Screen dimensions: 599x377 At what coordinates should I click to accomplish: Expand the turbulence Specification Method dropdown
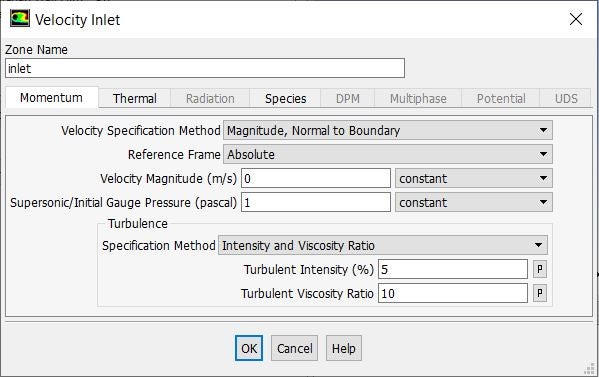click(x=383, y=245)
